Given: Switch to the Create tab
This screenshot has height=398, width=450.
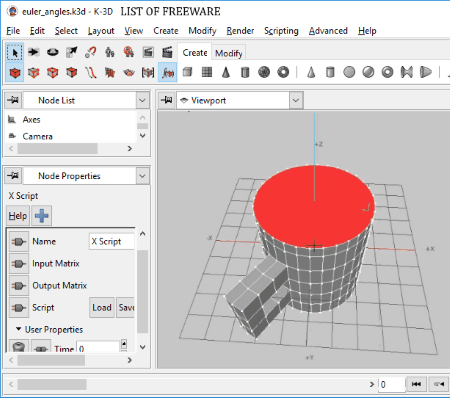Looking at the screenshot, I should 195,53.
